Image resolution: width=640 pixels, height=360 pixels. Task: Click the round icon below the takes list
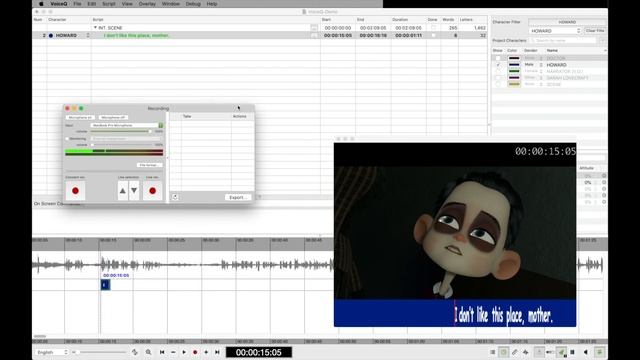point(175,197)
